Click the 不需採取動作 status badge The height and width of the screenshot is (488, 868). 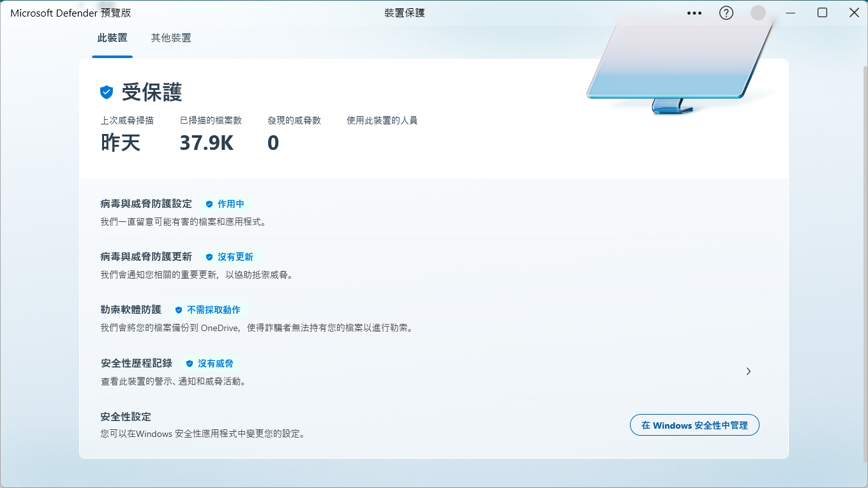207,310
